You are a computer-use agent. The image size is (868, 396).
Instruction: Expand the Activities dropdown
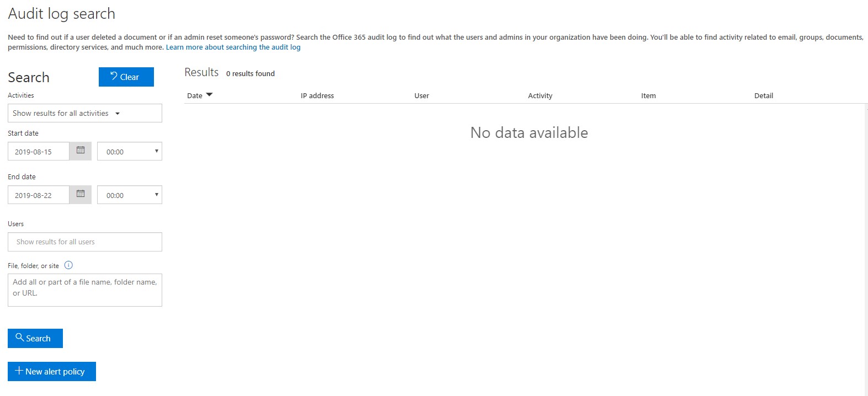click(x=85, y=113)
